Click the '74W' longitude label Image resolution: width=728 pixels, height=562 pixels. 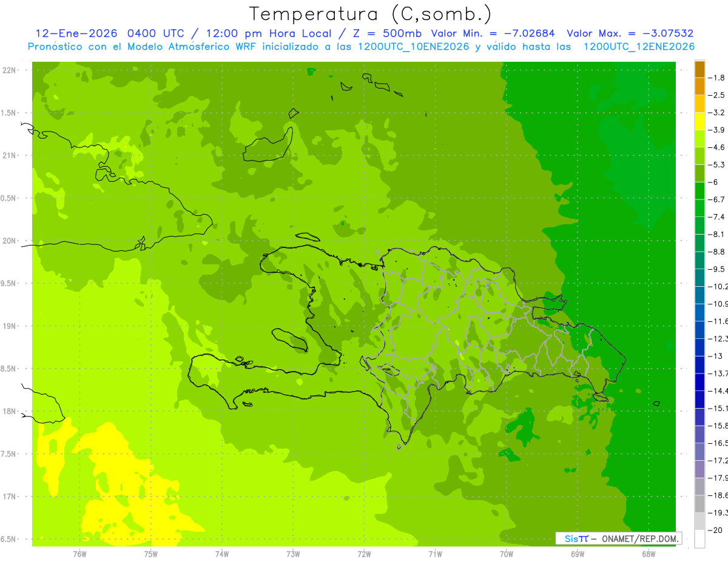221,554
